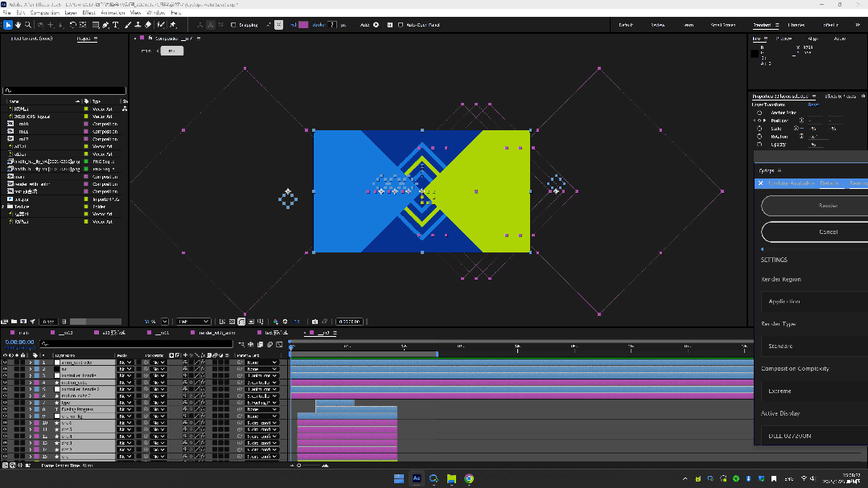The image size is (868, 488).
Task: Create new composition in Project panel
Action: [x=23, y=322]
